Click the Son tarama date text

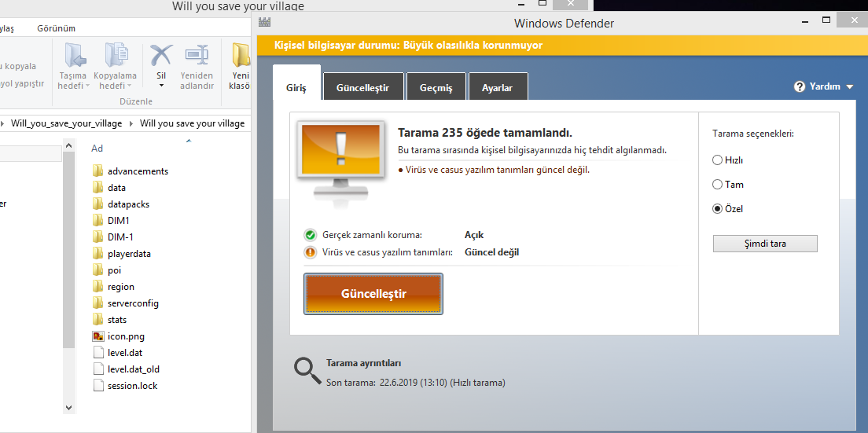click(x=416, y=382)
